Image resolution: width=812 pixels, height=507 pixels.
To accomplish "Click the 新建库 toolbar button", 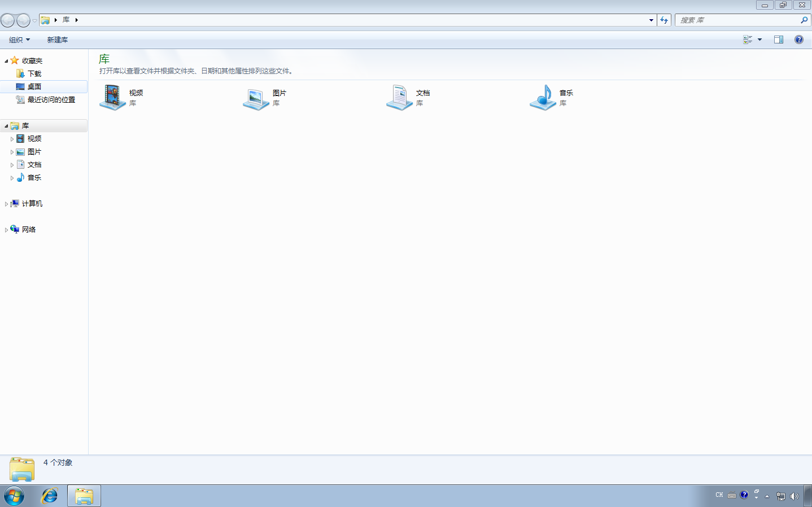I will coord(58,40).
